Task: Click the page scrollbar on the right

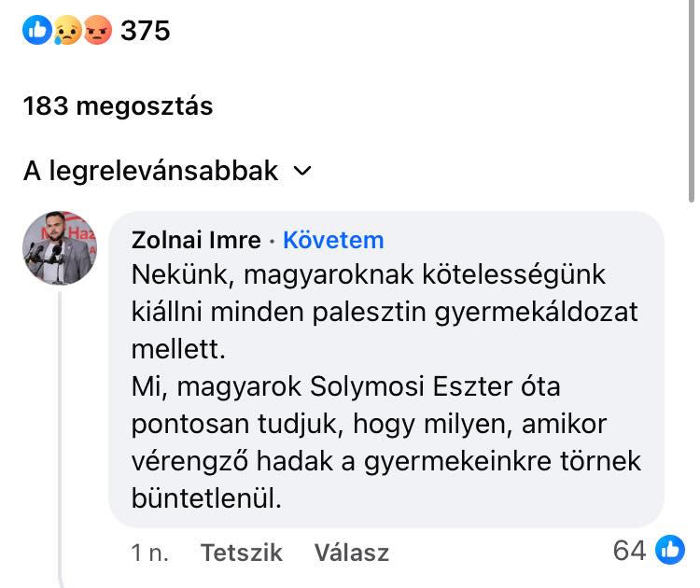Action: 692,103
